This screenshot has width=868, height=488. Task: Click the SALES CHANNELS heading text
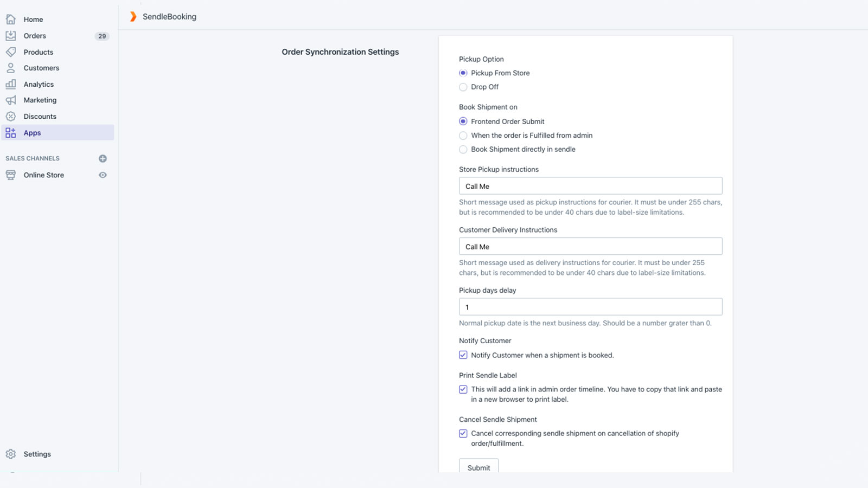click(x=33, y=158)
